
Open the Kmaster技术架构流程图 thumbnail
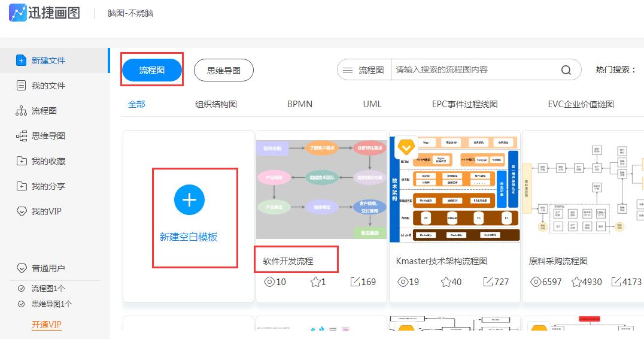(x=455, y=189)
